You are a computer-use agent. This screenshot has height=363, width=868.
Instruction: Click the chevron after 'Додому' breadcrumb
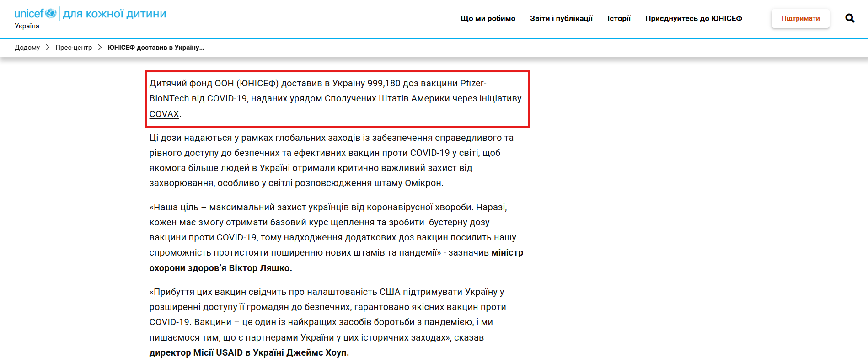48,48
